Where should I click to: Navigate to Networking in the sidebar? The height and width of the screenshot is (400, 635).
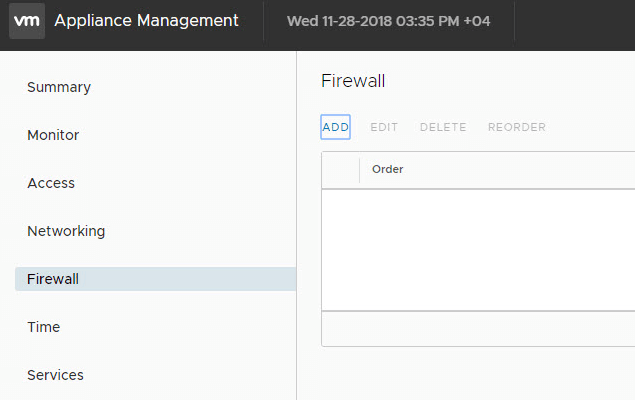click(66, 231)
